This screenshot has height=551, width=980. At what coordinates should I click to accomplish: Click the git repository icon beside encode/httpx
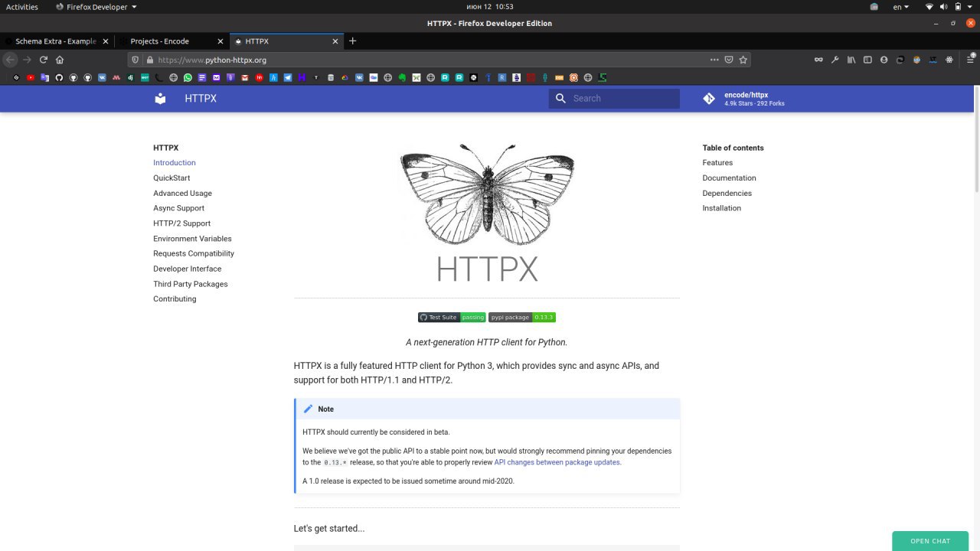709,98
